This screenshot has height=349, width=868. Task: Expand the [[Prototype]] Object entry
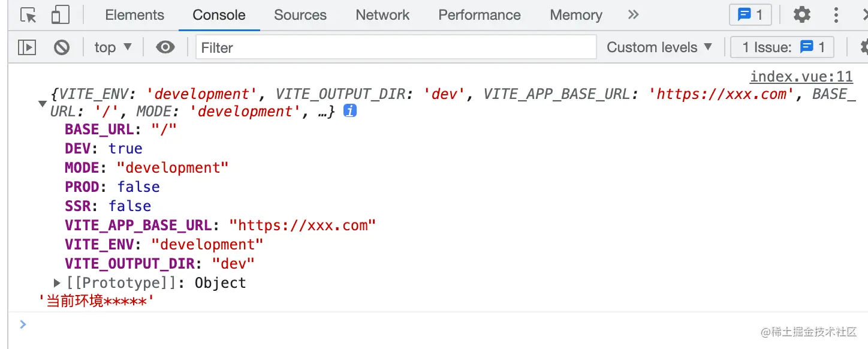tap(58, 282)
